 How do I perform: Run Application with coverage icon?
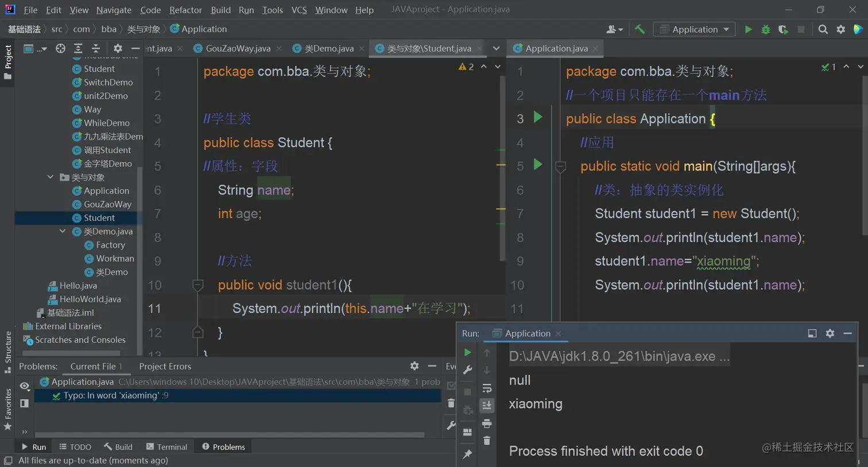[x=783, y=29]
